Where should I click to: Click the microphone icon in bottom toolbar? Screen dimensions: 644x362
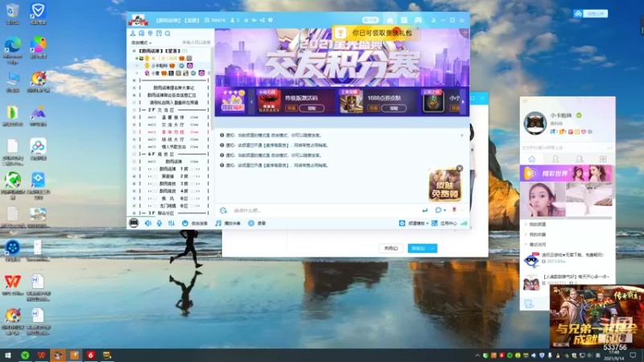click(x=159, y=223)
